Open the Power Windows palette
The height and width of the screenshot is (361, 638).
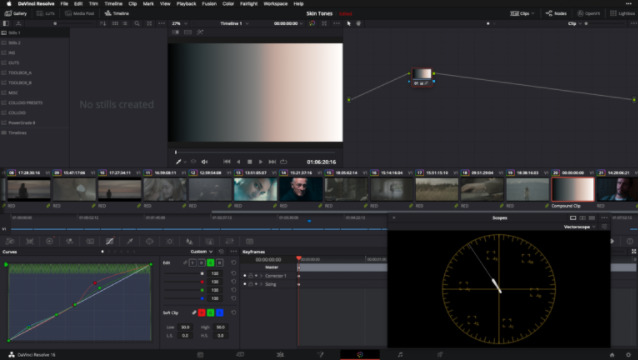pyautogui.click(x=150, y=241)
